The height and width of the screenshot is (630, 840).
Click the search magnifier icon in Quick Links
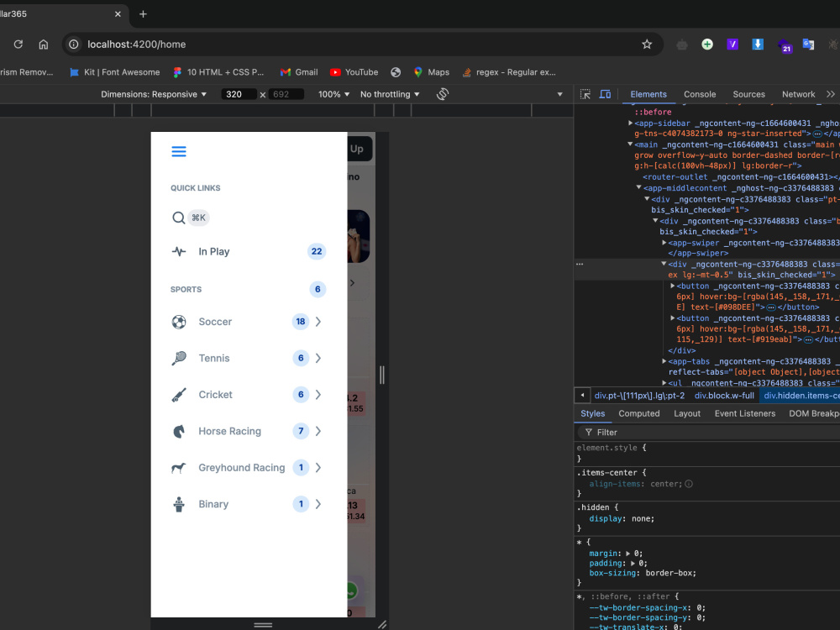[x=178, y=218]
